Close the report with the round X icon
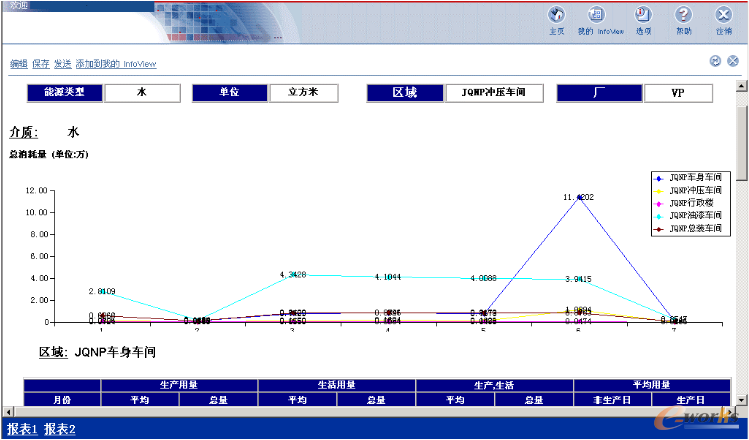The width and height of the screenshot is (749, 440). tap(733, 61)
